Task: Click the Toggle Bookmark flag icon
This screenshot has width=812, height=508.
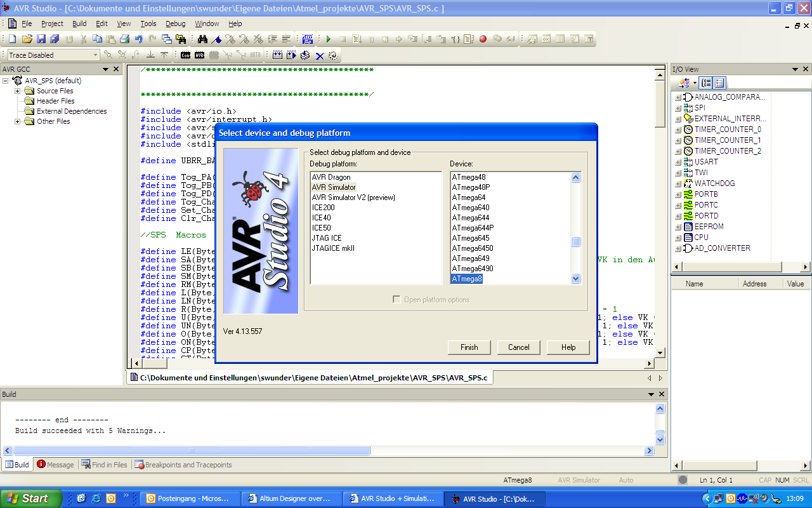Action: [x=216, y=39]
